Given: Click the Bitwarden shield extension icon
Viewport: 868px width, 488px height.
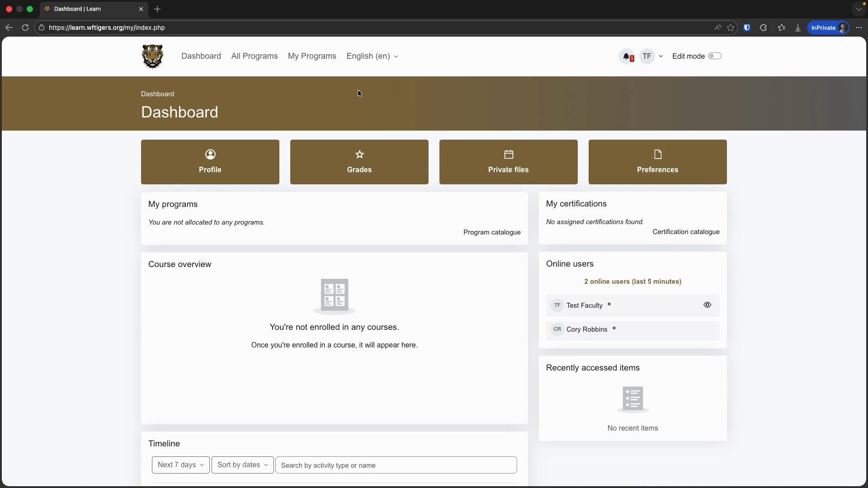Looking at the screenshot, I should coord(747,28).
